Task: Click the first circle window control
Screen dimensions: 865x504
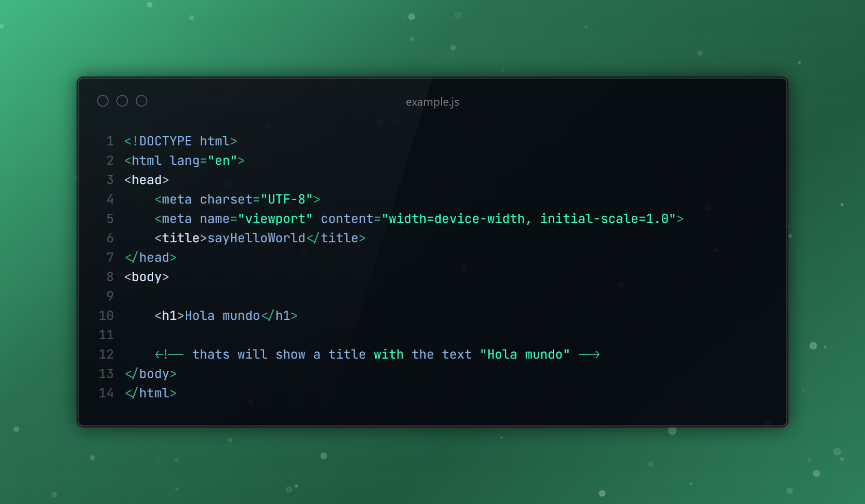Action: click(103, 101)
